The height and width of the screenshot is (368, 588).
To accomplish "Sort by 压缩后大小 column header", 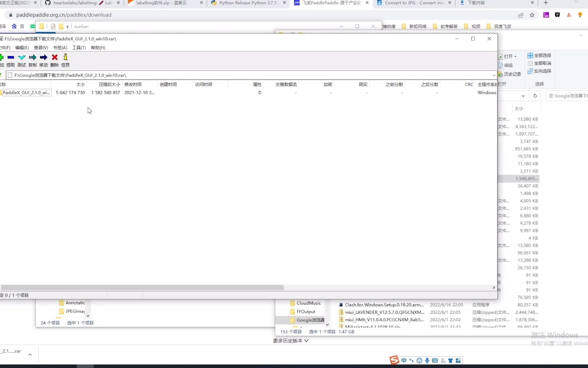I will [109, 85].
